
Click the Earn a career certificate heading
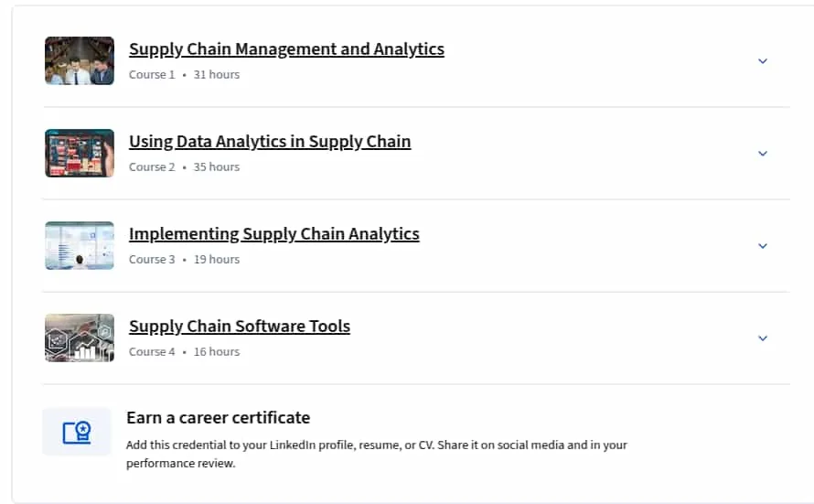[218, 417]
